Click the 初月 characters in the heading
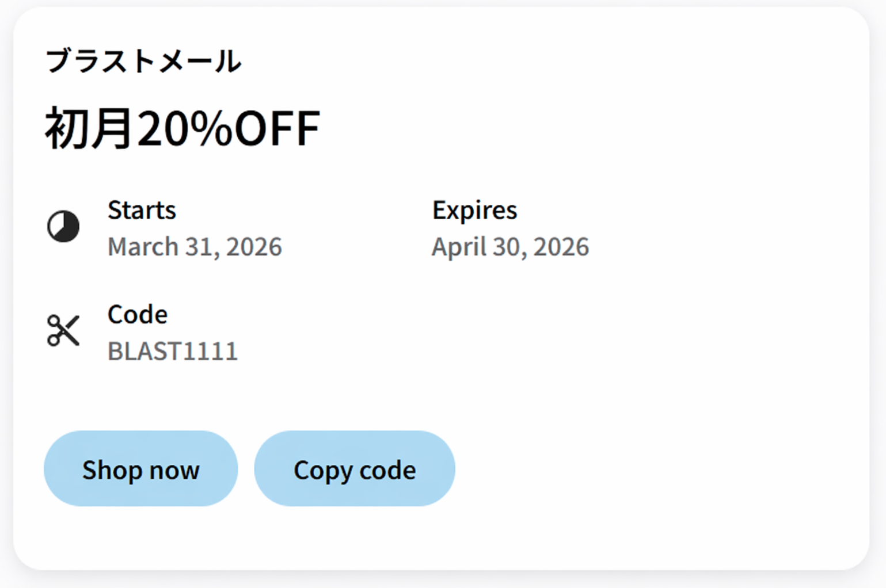The height and width of the screenshot is (588, 886). tap(89, 128)
